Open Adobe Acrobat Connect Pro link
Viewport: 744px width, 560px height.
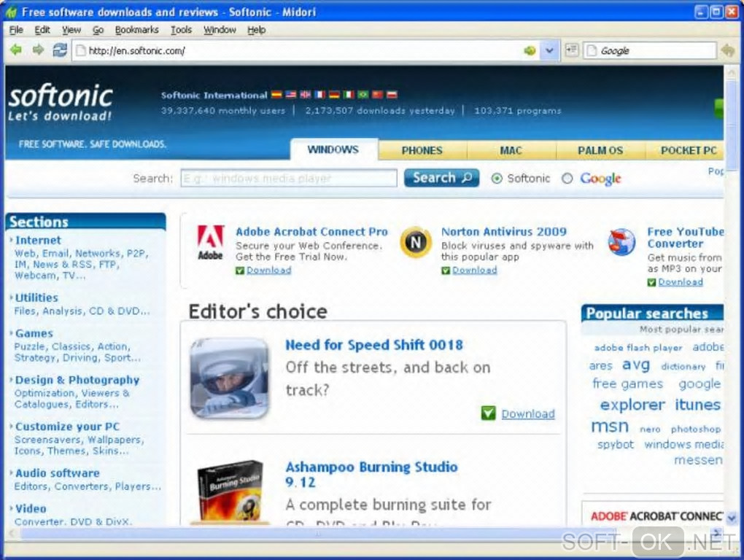click(x=311, y=231)
